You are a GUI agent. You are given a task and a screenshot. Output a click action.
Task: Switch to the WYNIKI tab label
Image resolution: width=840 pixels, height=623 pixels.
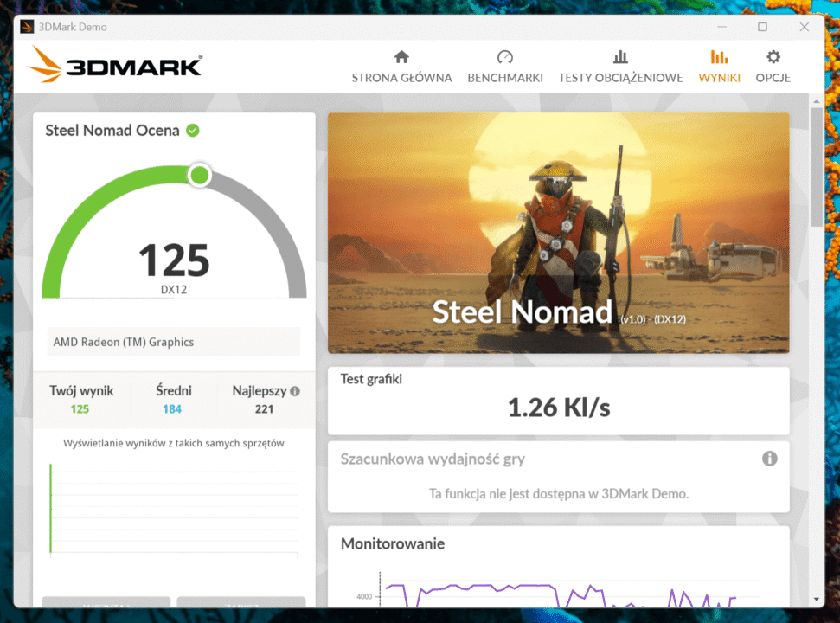coord(720,78)
